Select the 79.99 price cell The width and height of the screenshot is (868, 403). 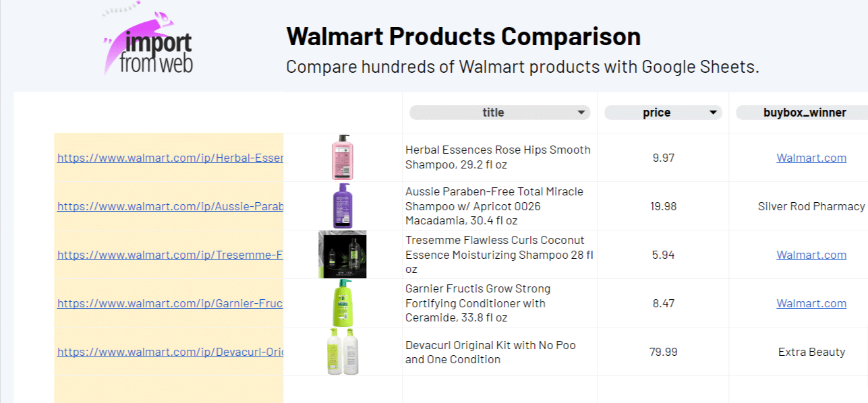(664, 352)
